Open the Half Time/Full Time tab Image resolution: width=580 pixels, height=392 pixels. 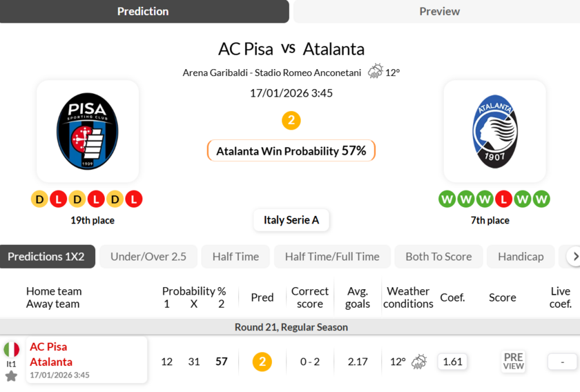tap(332, 257)
